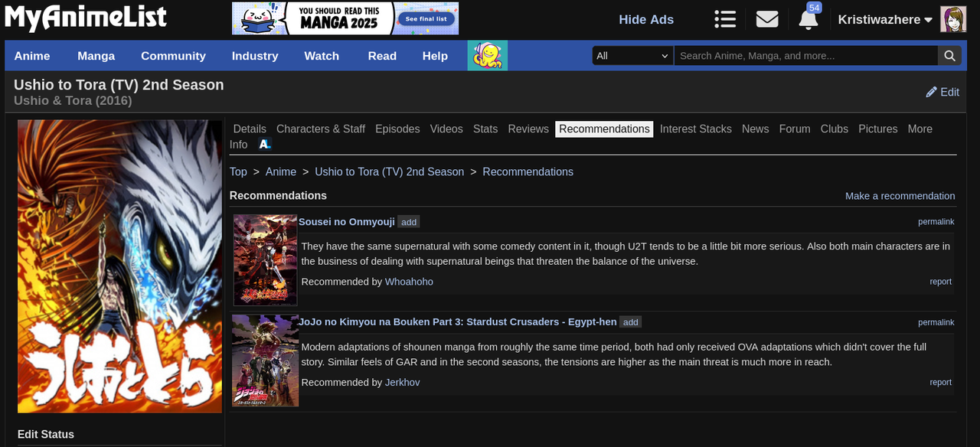980x447 pixels.
Task: Open Jerkhov's user profile link
Action: coord(403,382)
